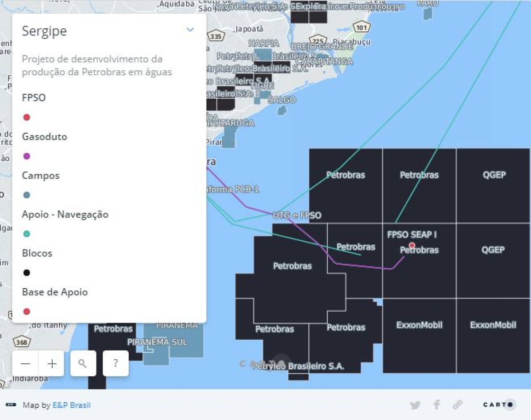The width and height of the screenshot is (531, 420).
Task: Click the Projeto de desenvolvimento description text
Action: (x=97, y=66)
